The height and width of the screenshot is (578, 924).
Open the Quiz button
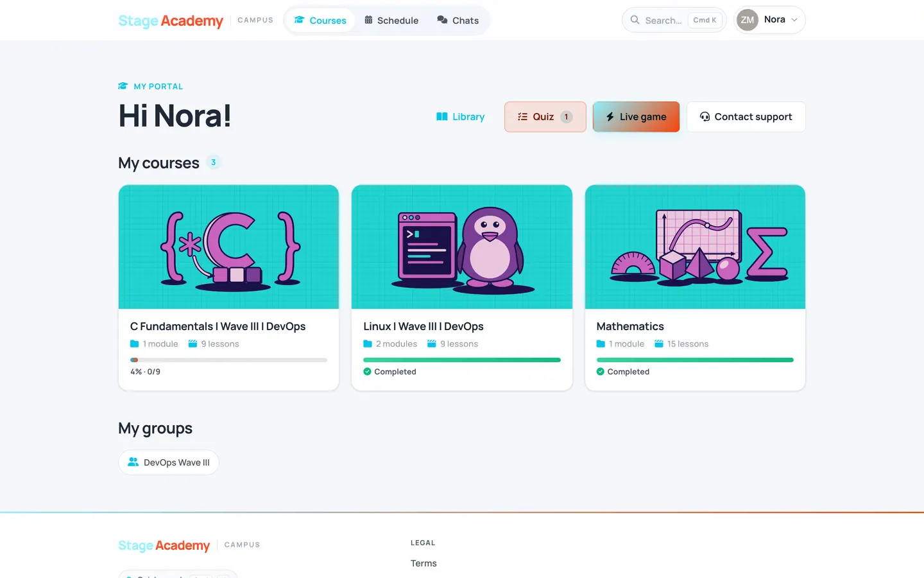coord(545,117)
